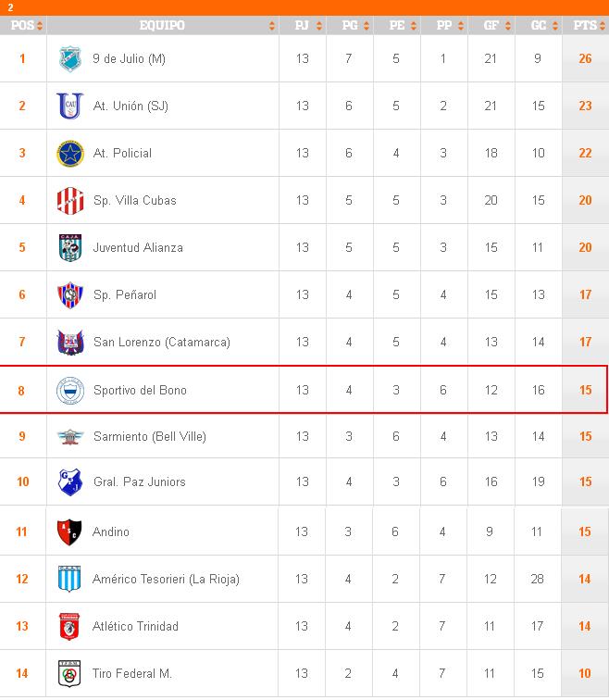Click the Gral. Paz Juniors shield

pos(70,482)
